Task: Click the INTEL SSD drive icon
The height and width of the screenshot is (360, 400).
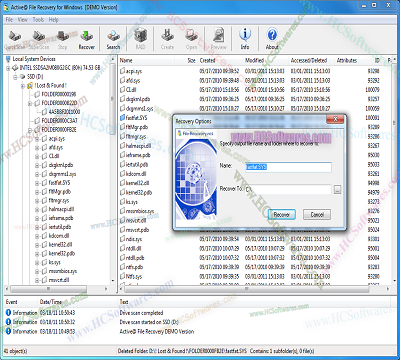Action: [x=15, y=68]
